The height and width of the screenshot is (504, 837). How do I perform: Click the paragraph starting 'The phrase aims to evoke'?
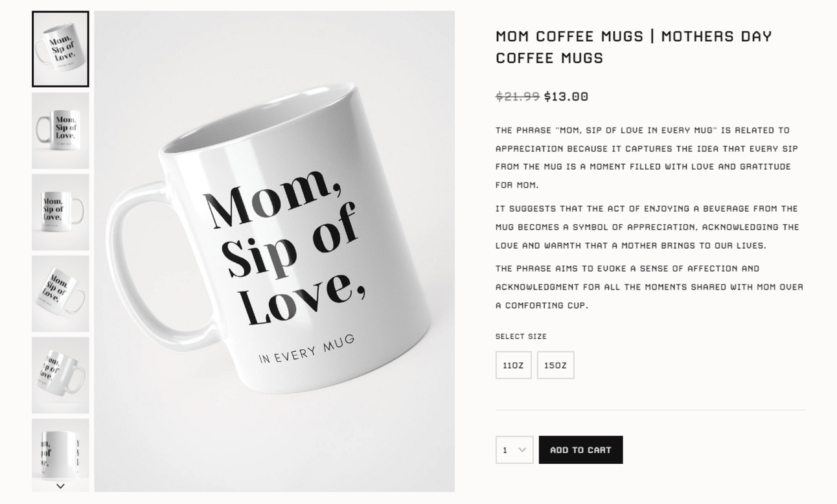coord(649,286)
